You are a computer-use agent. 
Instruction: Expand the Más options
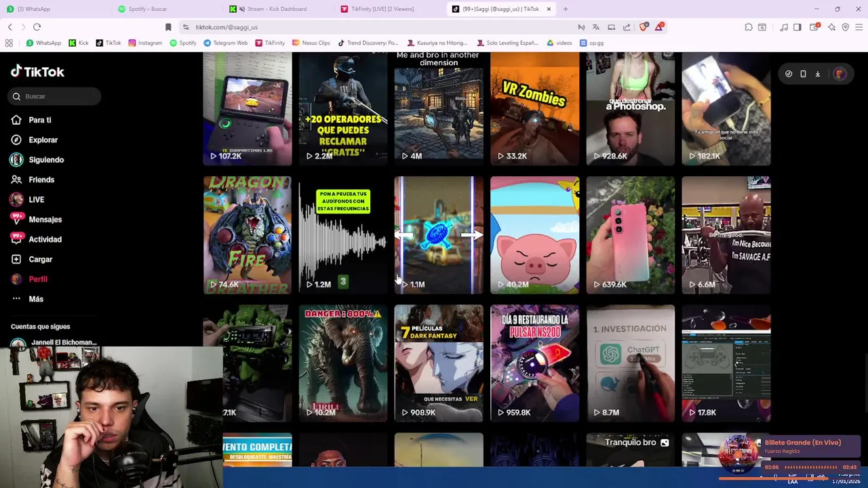[27, 299]
